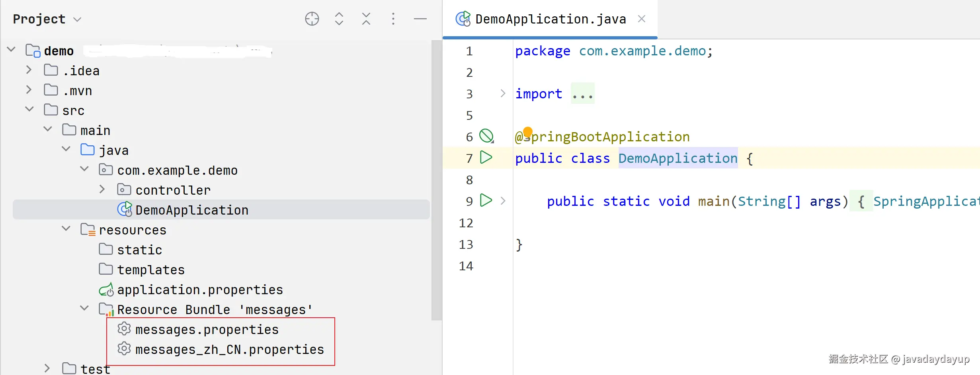
Task: Click the static folder icon
Action: (x=106, y=249)
